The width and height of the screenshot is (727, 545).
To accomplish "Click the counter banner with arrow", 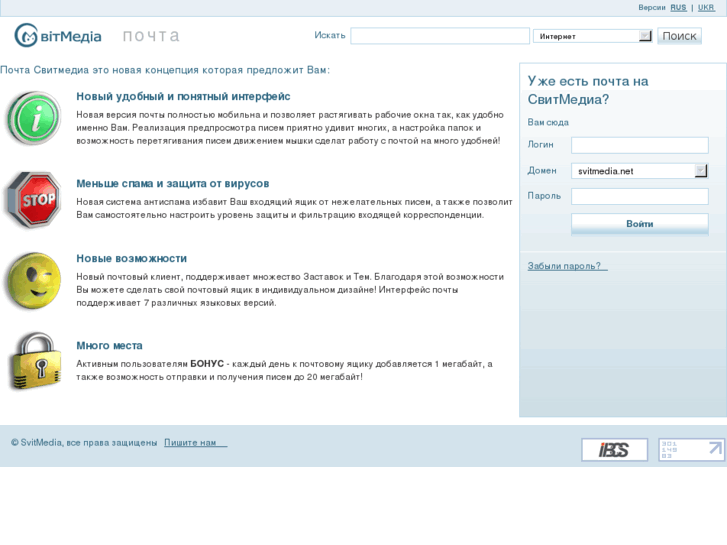I will pos(691,449).
